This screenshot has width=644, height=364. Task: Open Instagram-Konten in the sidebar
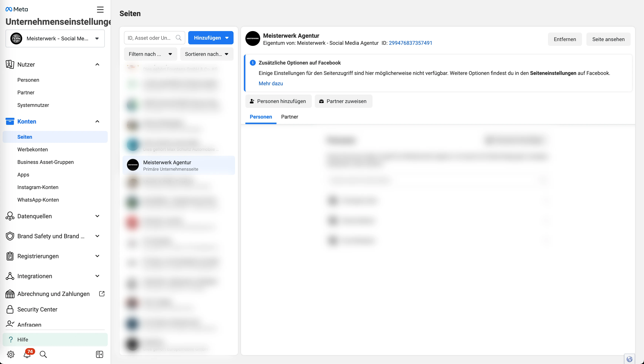pos(38,187)
